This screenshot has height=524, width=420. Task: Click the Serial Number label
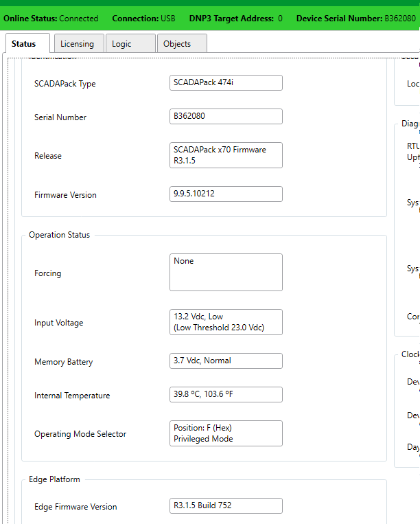point(60,117)
